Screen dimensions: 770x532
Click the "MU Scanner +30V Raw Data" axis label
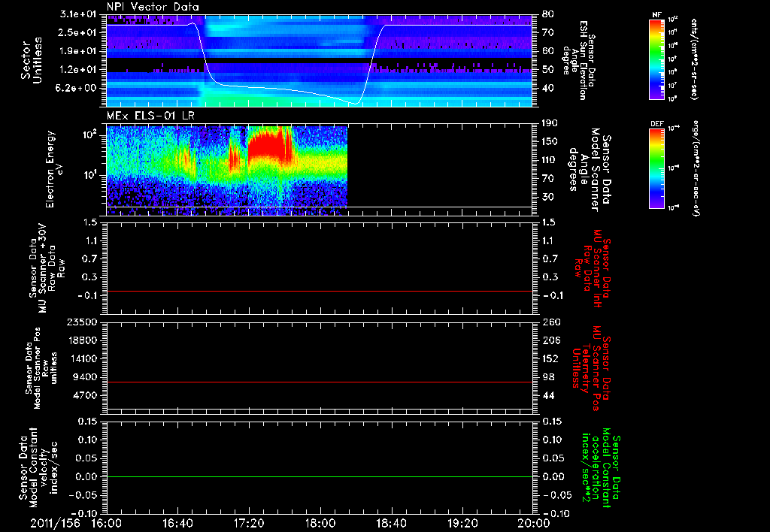[x=47, y=268]
